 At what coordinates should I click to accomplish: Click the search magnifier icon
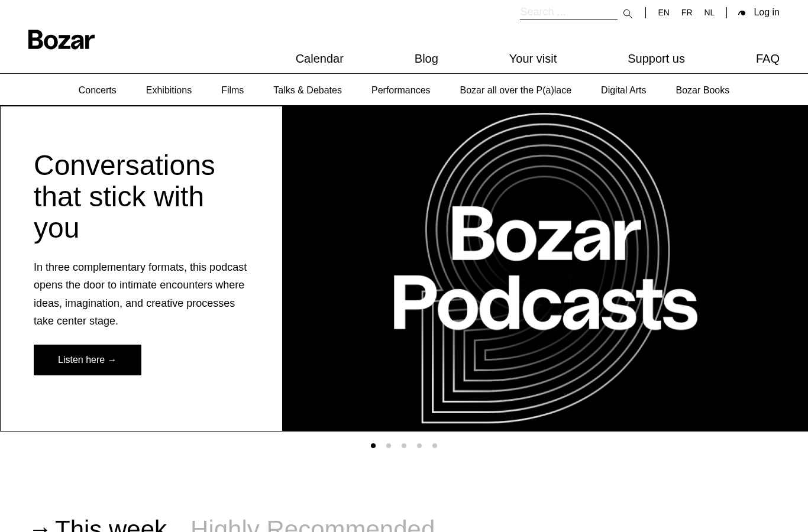(x=628, y=14)
